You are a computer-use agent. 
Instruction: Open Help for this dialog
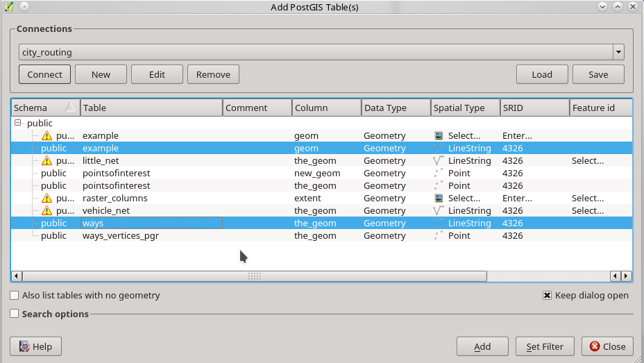(35, 346)
